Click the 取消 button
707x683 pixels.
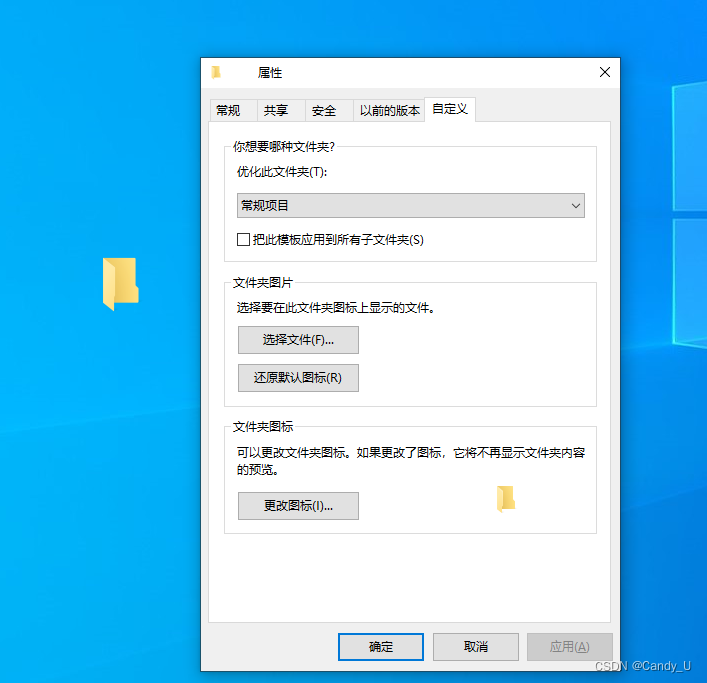pos(476,647)
